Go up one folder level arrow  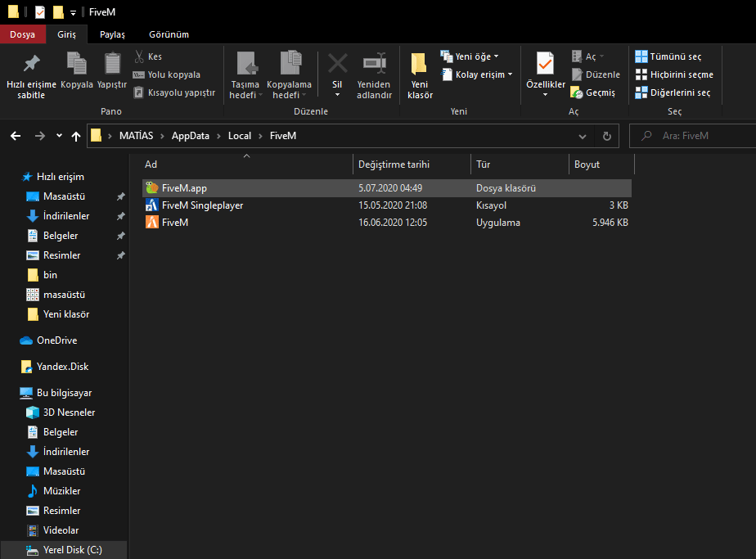click(x=76, y=136)
